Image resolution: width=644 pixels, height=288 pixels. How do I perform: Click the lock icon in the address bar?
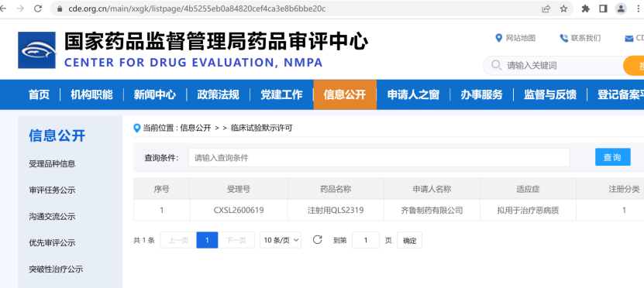tap(60, 9)
